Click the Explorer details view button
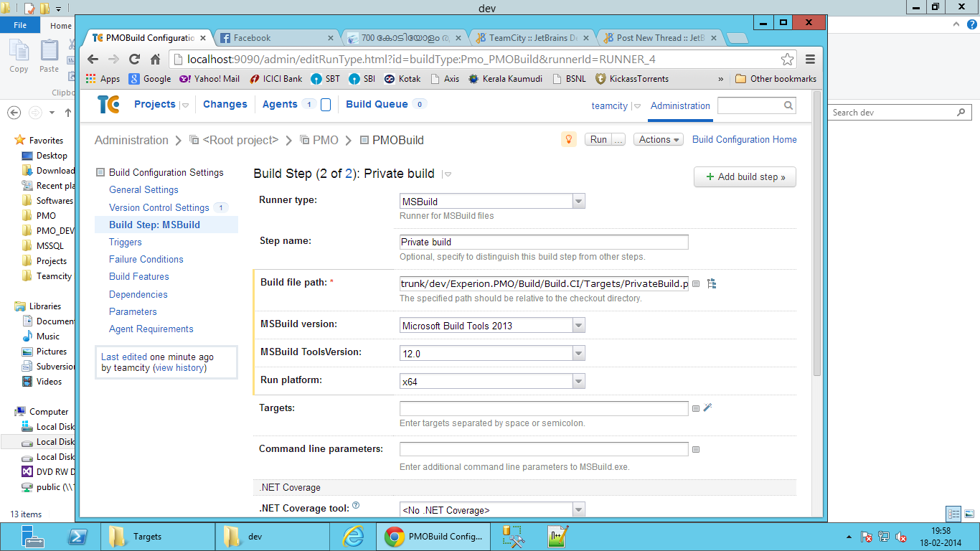Image resolution: width=980 pixels, height=551 pixels. [x=953, y=514]
